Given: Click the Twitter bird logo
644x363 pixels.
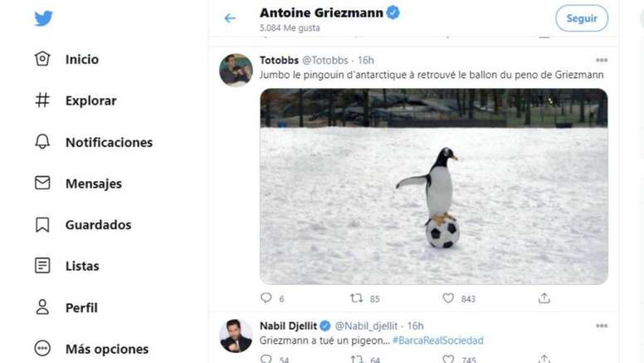Looking at the screenshot, I should click(43, 18).
